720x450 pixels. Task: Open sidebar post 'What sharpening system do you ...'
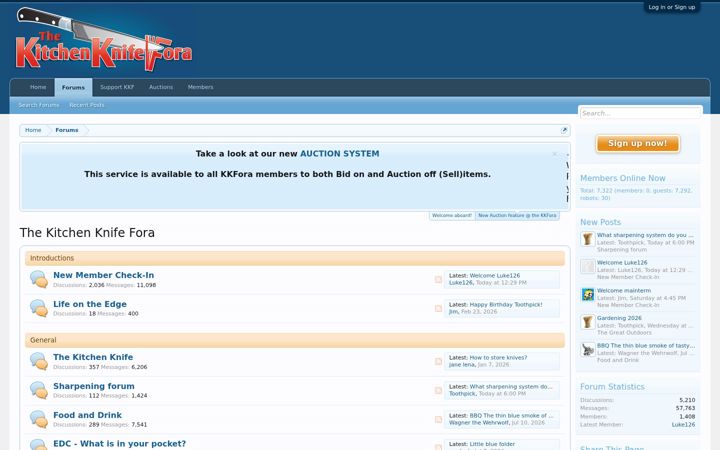coord(645,235)
